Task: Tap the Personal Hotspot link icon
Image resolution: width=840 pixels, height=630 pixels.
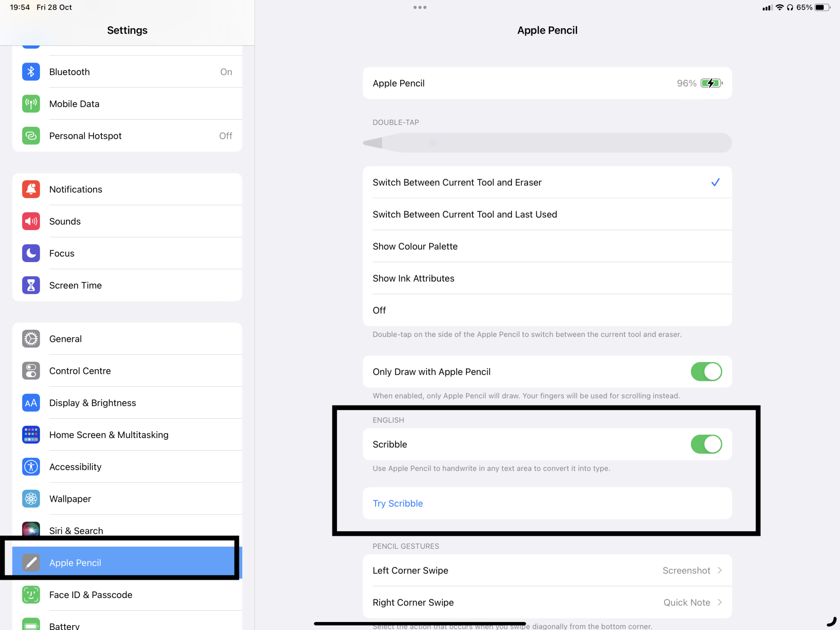Action: point(31,136)
